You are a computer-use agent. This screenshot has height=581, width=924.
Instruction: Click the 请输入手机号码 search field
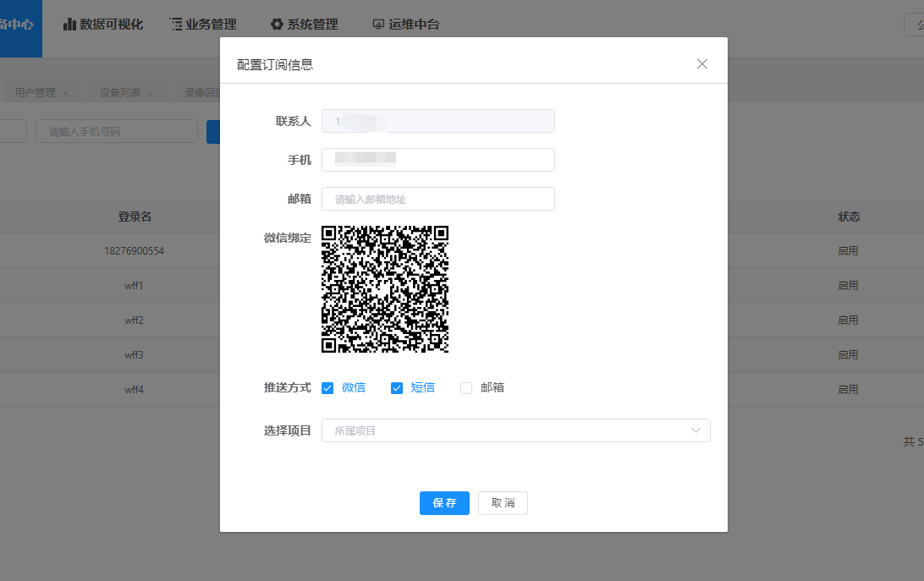pyautogui.click(x=117, y=131)
